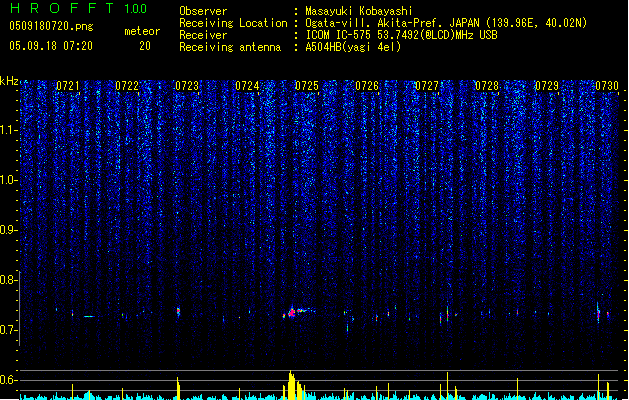
Task: Click the 'Receiving antenna' label
Action: pos(230,47)
